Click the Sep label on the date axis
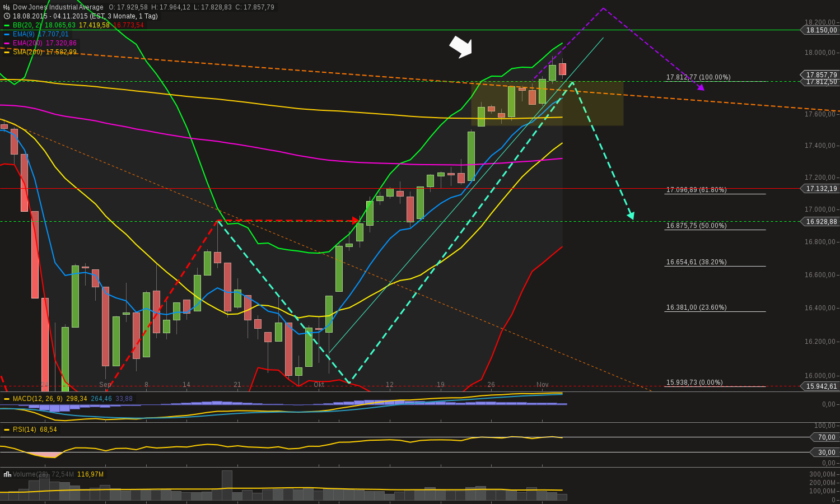Screen dimensions: 840x504 [x=105, y=385]
